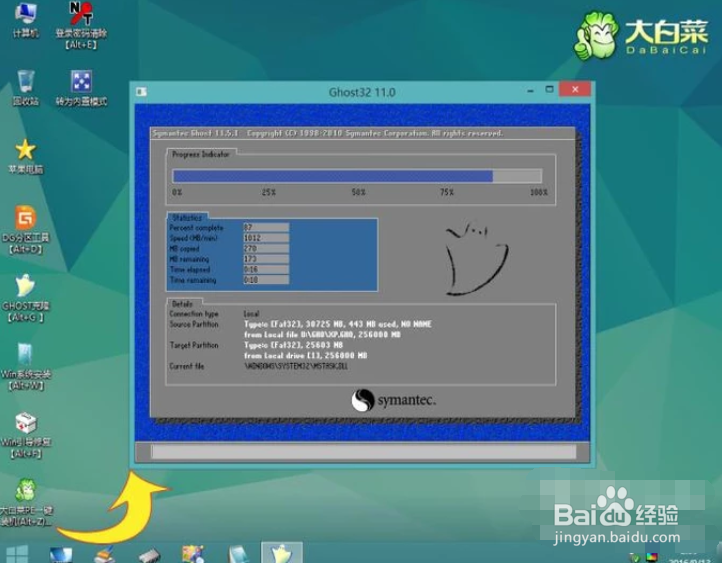Click the Source Partition label
722x563 pixels.
pyautogui.click(x=194, y=325)
